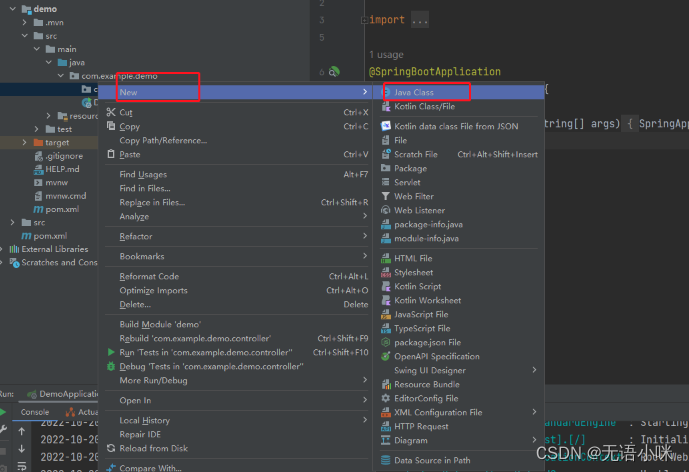The width and height of the screenshot is (689, 472).
Task: Select Optimize Imports
Action: point(236,290)
